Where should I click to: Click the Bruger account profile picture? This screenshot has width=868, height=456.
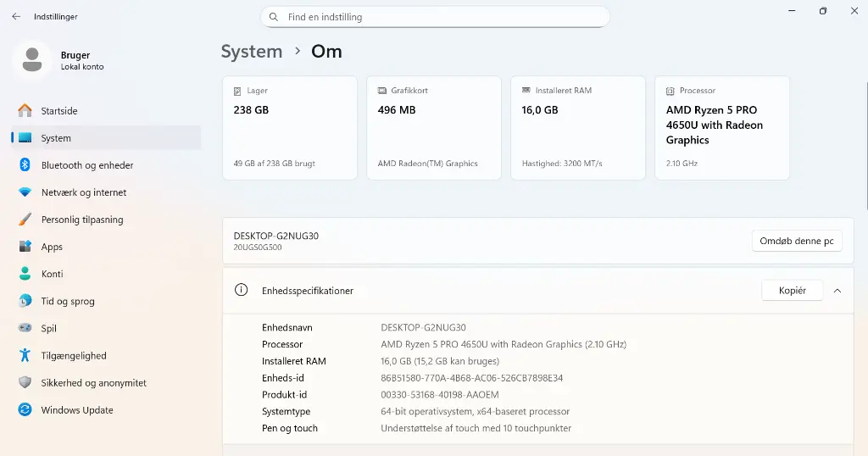[32, 60]
